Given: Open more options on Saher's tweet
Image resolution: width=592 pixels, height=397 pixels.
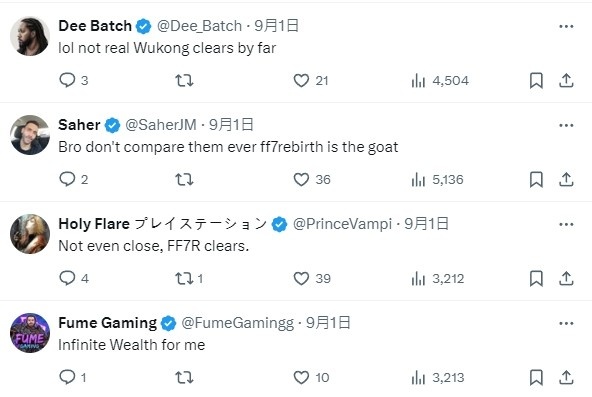Looking at the screenshot, I should coord(566,125).
